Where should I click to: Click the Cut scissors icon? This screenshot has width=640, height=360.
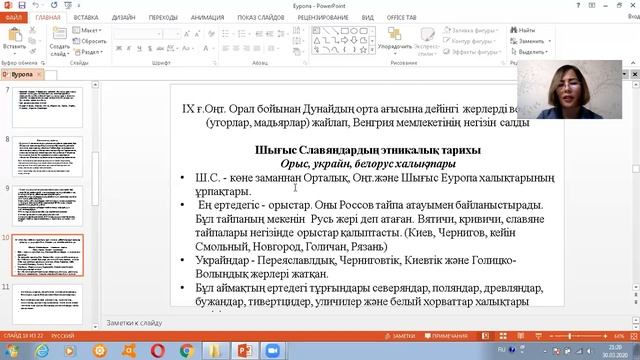click(33, 30)
